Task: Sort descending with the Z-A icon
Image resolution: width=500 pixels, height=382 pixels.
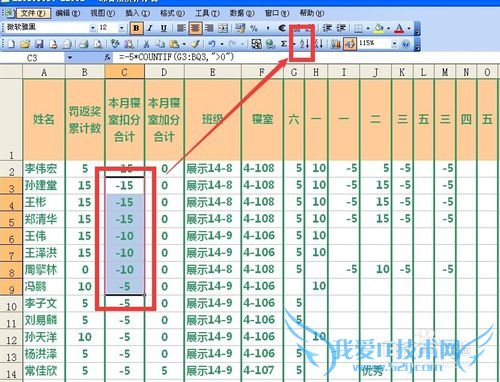Action: point(318,44)
